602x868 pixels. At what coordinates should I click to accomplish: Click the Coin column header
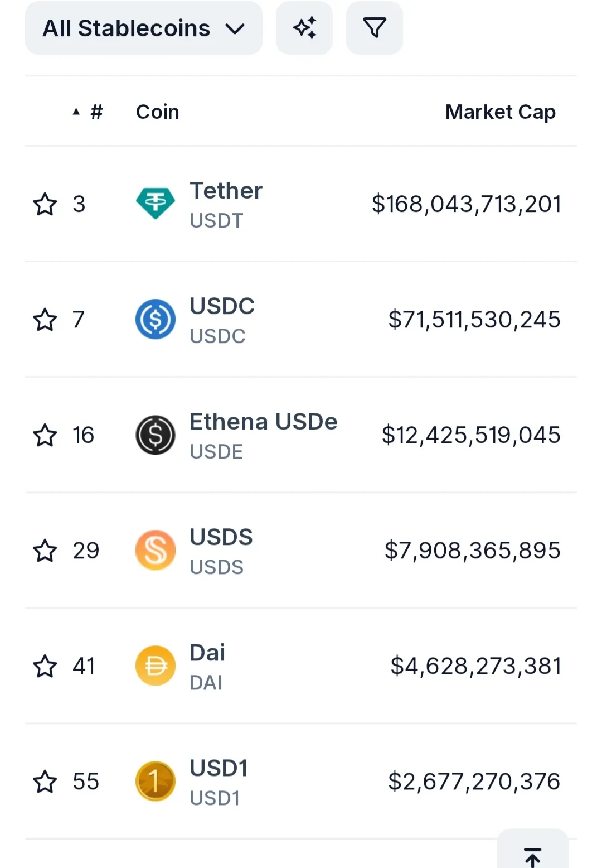[x=158, y=112]
